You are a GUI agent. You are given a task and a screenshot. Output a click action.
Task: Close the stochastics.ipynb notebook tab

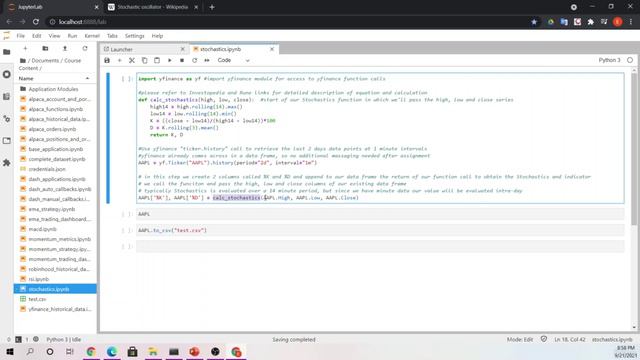coord(272,49)
